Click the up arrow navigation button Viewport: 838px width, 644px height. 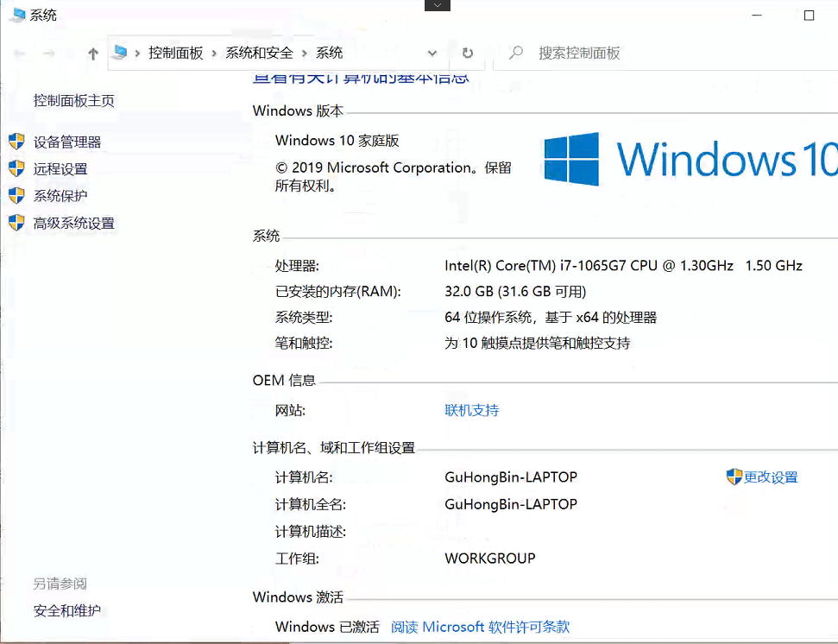coord(93,54)
